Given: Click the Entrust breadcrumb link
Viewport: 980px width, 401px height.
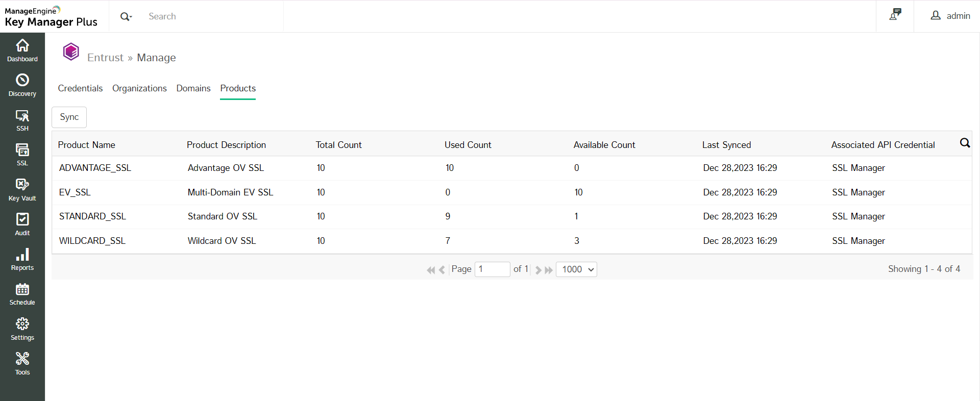Looking at the screenshot, I should [x=105, y=58].
